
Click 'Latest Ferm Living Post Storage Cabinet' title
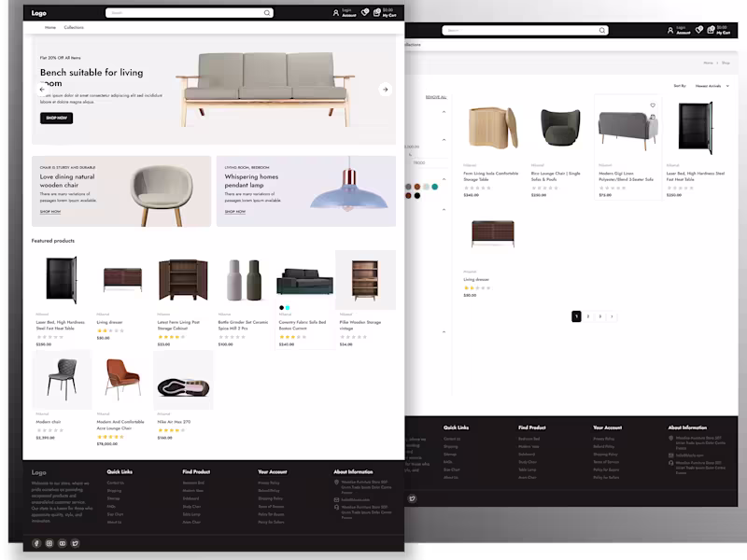(x=178, y=325)
